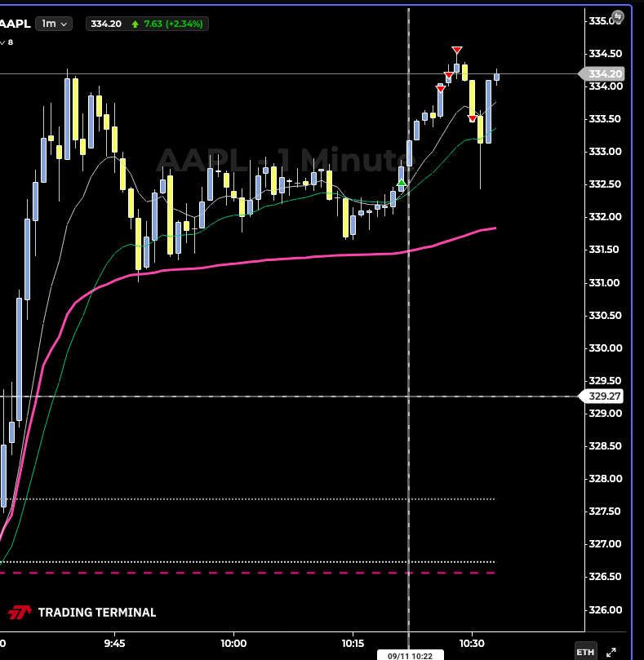644x660 pixels.
Task: Click the swap icon in the top-right corner
Action: coord(617,16)
